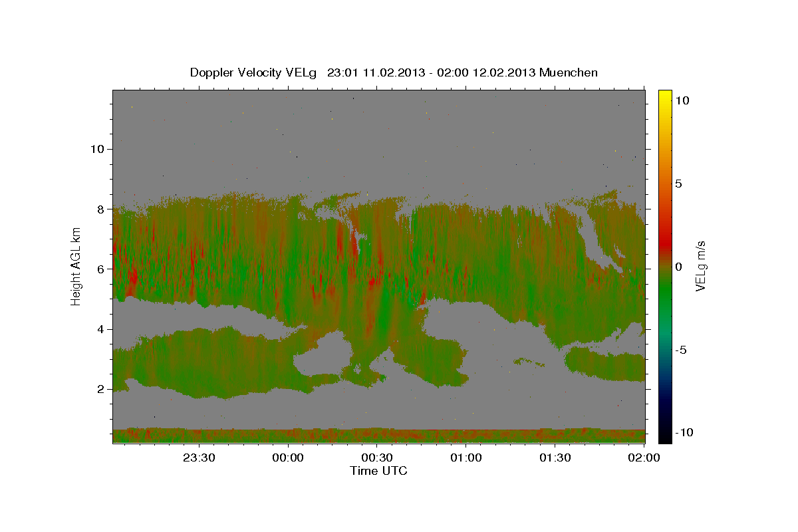Select the 00:30 time tick label
The width and height of the screenshot is (798, 532).
[377, 458]
